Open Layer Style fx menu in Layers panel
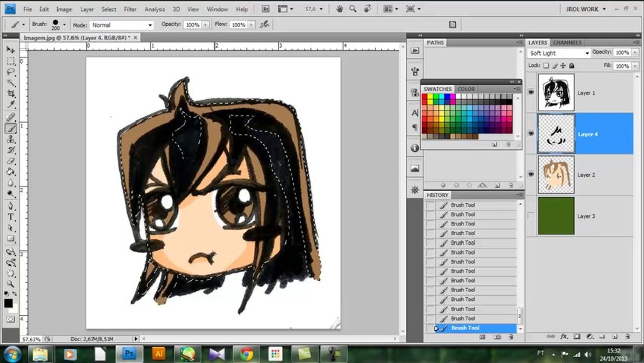This screenshot has width=644, height=363. (564, 336)
